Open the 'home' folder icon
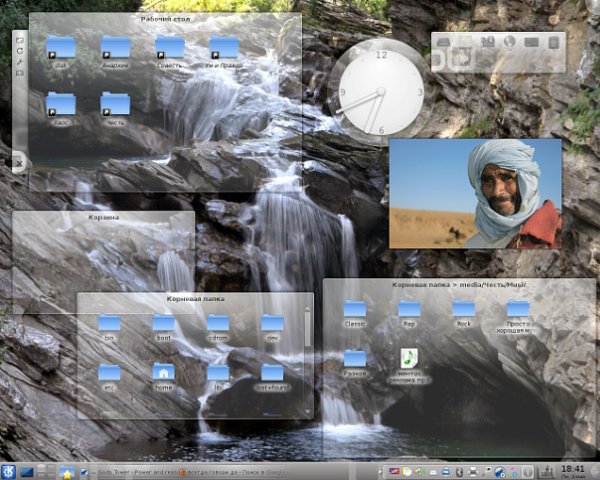The height and width of the screenshot is (480, 600). click(x=163, y=372)
